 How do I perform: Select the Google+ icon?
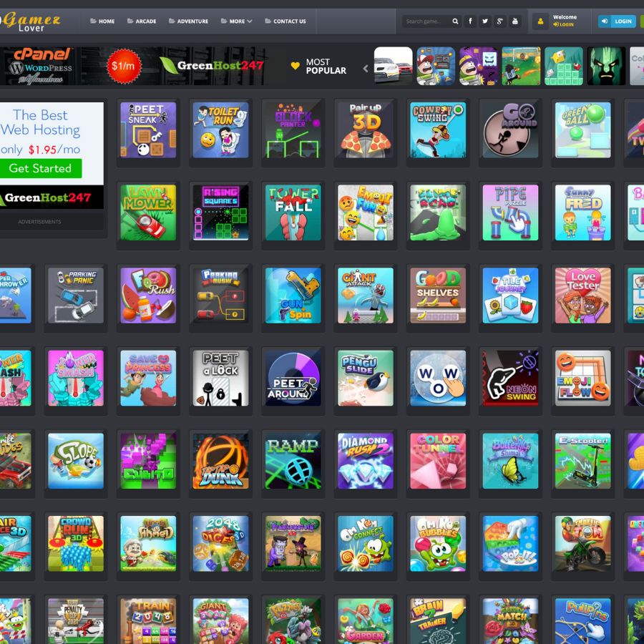(x=500, y=21)
